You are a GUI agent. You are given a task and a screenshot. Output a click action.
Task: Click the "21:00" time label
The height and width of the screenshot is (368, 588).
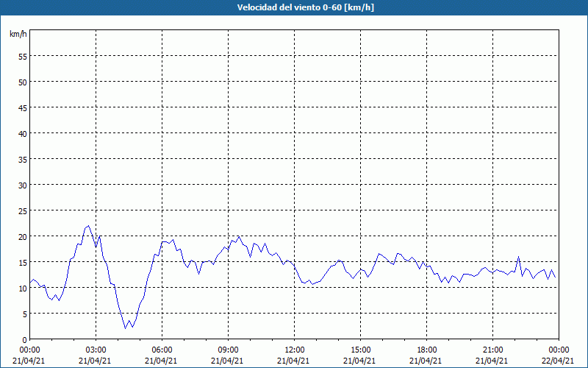[492, 350]
